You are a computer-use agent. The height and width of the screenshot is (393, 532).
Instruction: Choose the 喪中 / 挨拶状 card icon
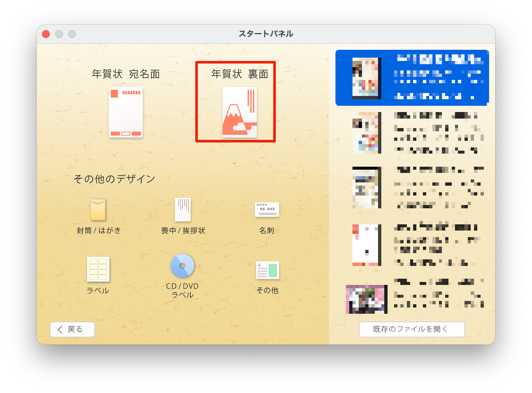pyautogui.click(x=183, y=210)
